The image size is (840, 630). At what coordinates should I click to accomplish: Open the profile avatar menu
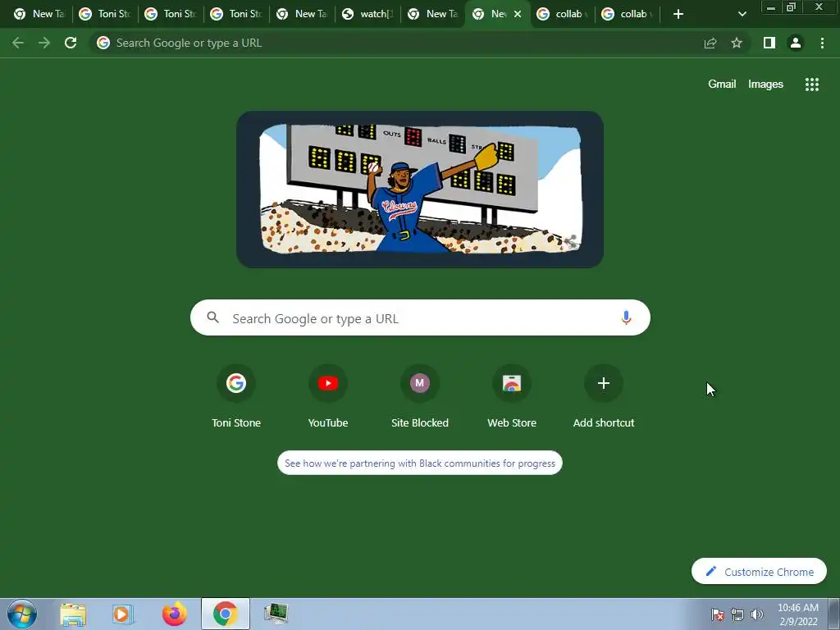[x=796, y=43]
